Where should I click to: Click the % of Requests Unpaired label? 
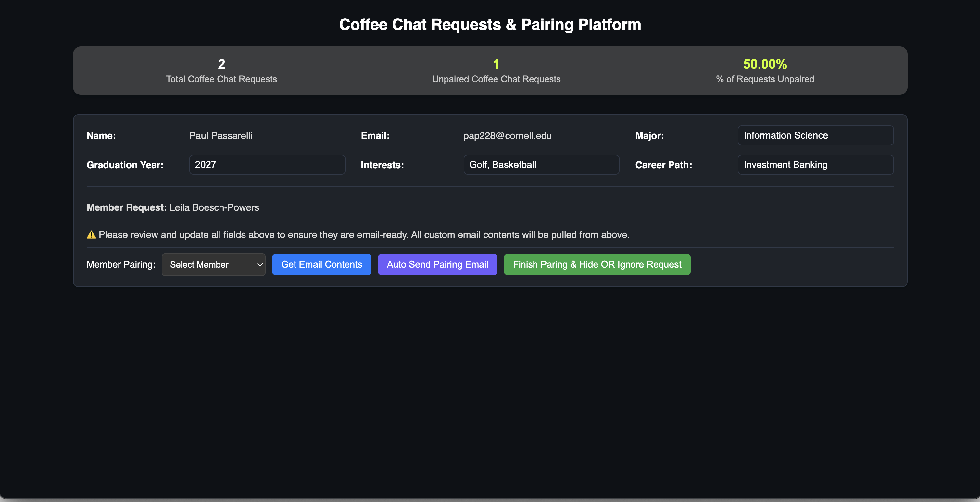coord(765,79)
